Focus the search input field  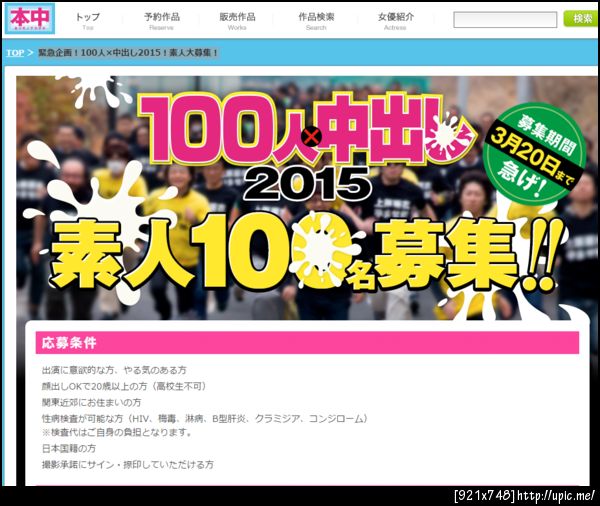tap(505, 20)
